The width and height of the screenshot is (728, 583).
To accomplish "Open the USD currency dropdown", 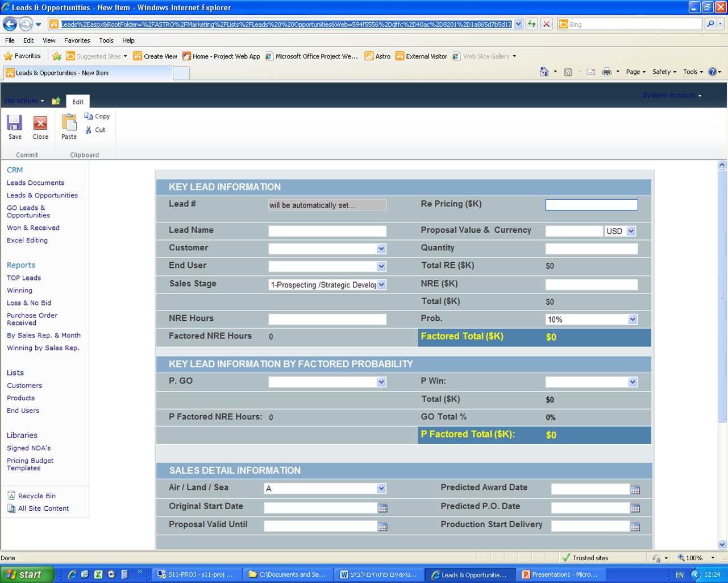I will point(631,231).
